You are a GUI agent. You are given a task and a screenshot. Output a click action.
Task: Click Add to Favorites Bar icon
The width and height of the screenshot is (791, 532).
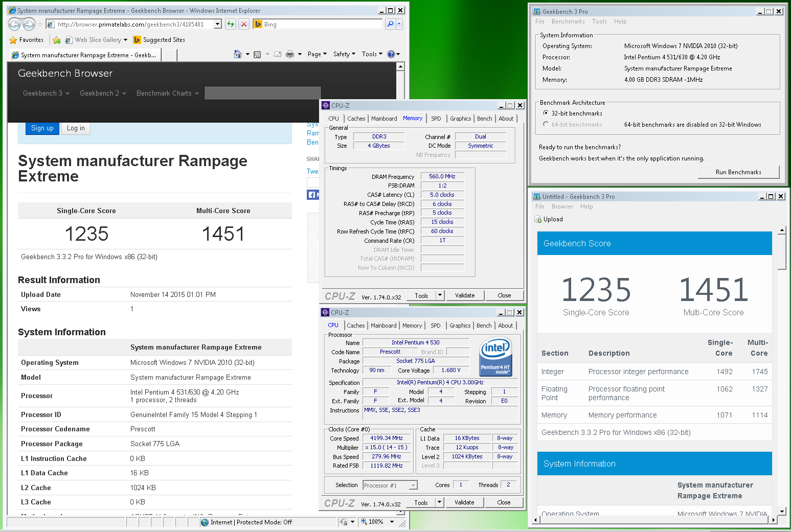point(57,40)
